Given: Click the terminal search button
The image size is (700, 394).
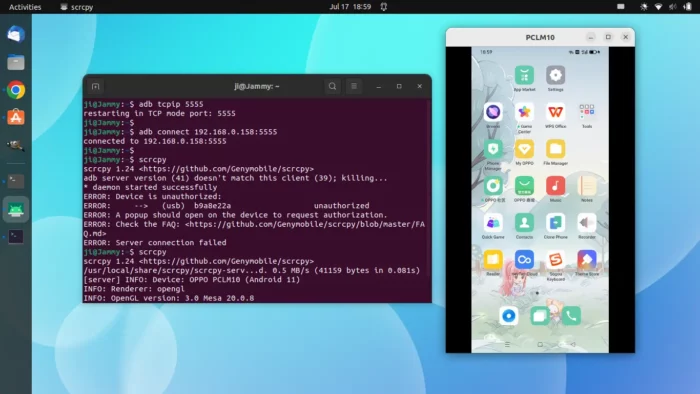Looking at the screenshot, I should click(332, 86).
